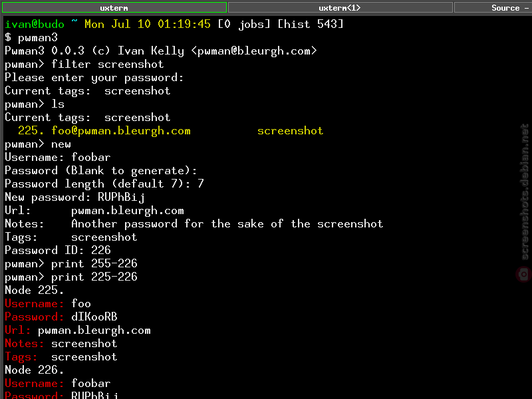532x399 pixels.
Task: Click the 'Username: foobar' entry line
Action: click(58, 158)
